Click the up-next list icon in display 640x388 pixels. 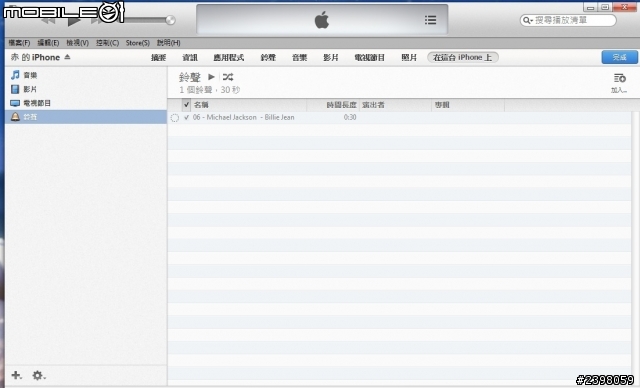(x=430, y=20)
